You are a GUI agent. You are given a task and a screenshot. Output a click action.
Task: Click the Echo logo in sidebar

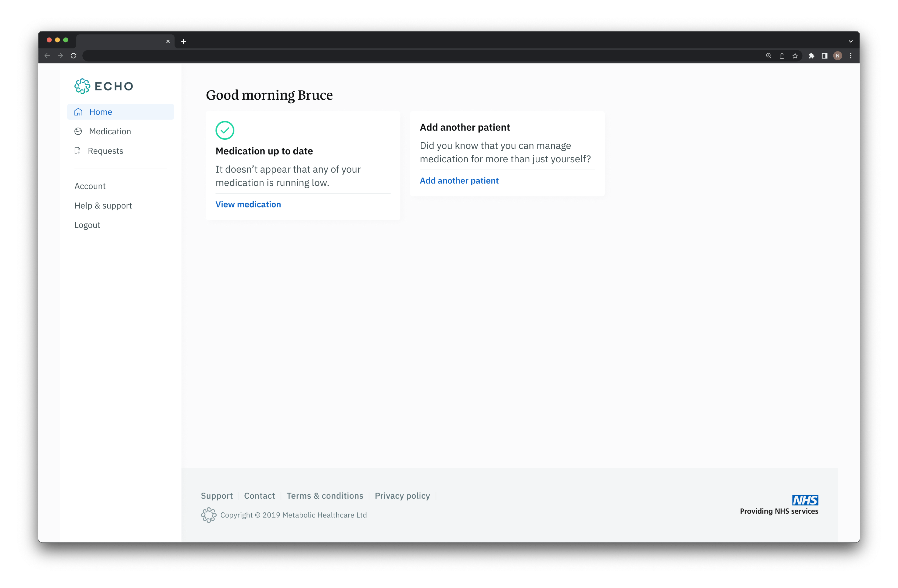coord(104,86)
